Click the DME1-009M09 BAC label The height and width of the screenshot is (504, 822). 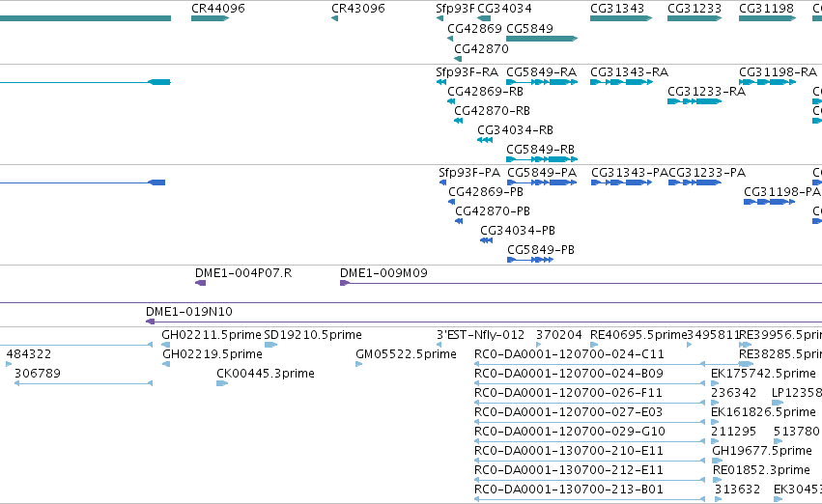[x=383, y=273]
